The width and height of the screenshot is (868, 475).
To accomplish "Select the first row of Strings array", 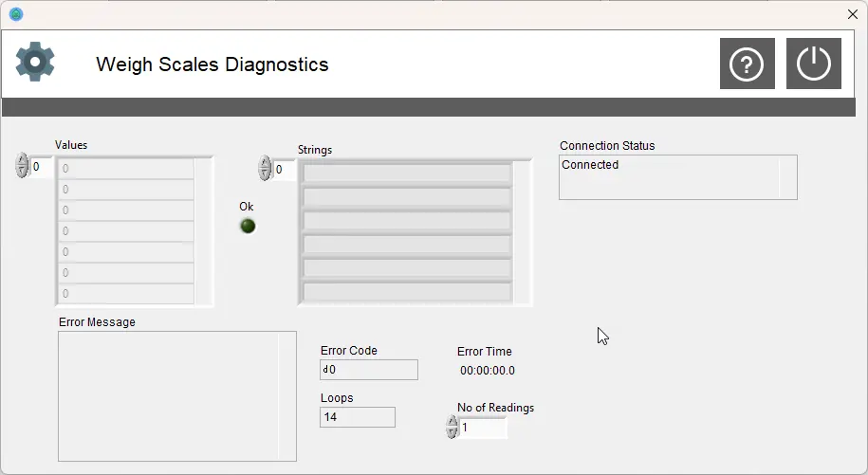I will point(407,173).
